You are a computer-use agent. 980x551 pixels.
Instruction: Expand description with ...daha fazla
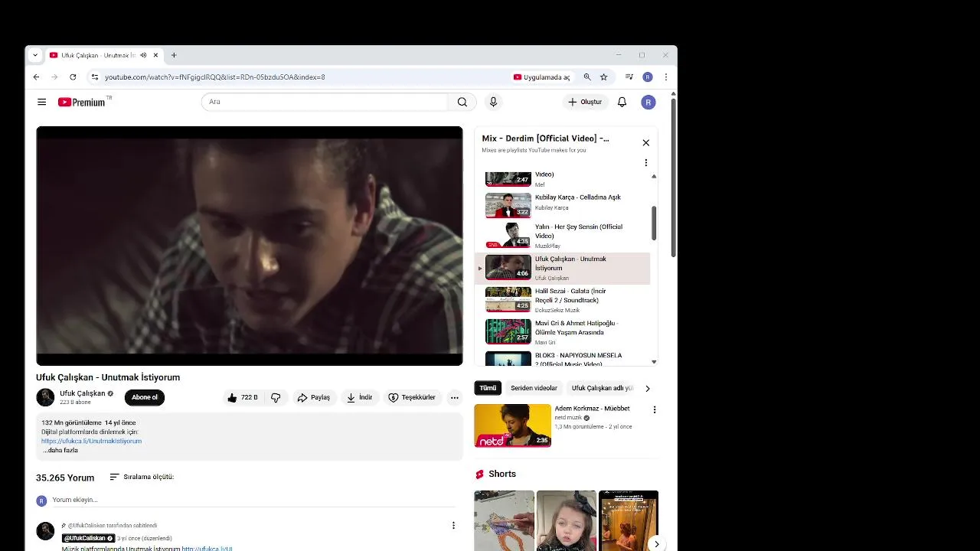tap(60, 451)
